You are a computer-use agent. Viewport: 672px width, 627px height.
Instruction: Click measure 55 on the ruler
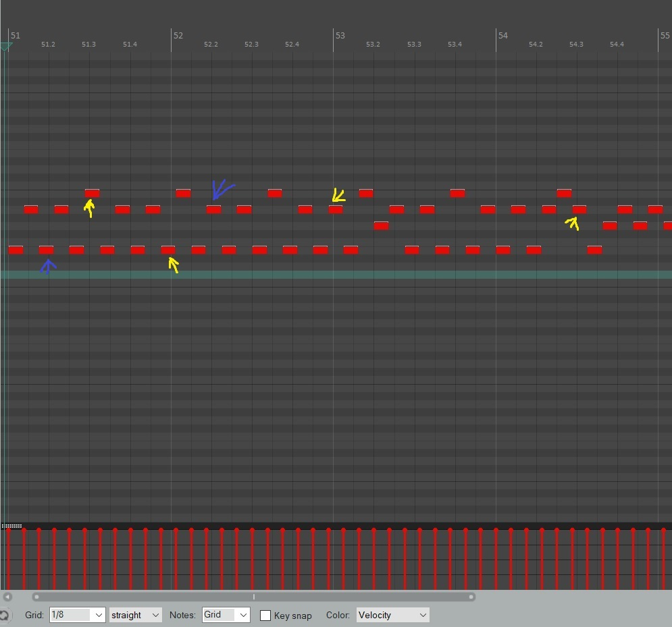point(665,36)
